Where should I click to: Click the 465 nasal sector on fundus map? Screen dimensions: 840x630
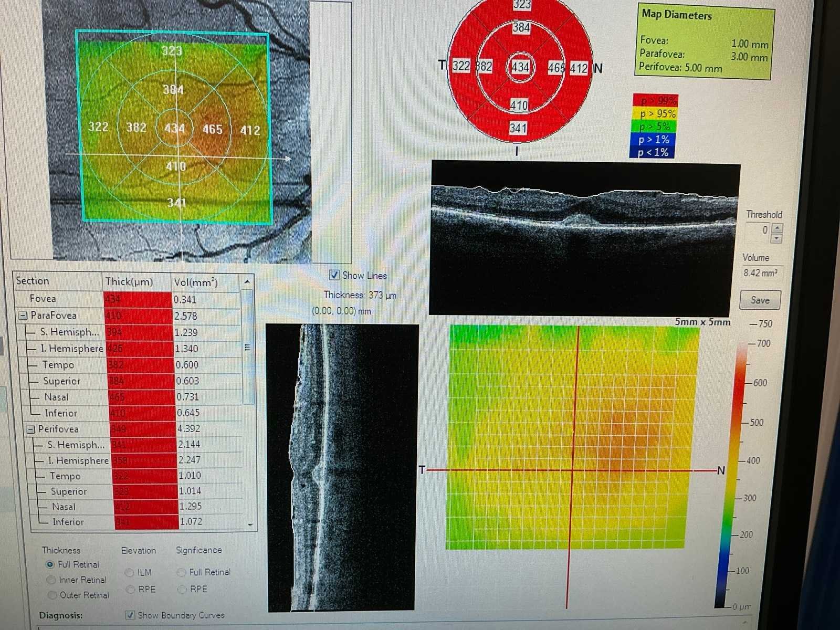coord(212,129)
